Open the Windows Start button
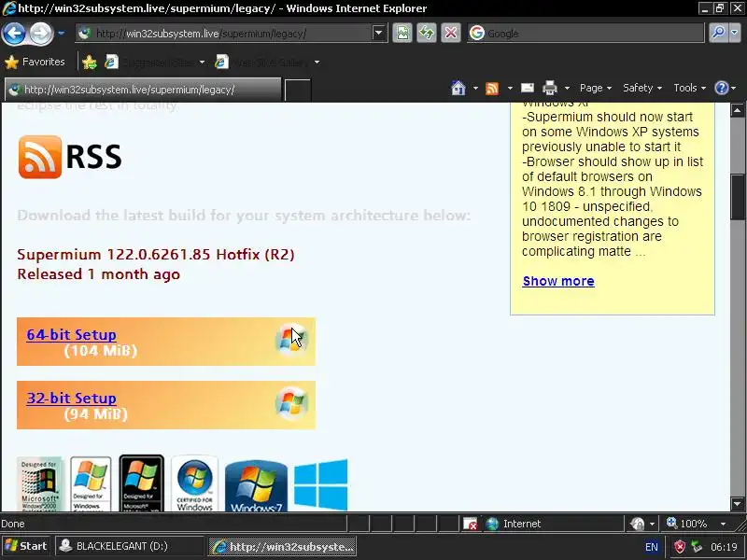This screenshot has width=747, height=560. 26,546
